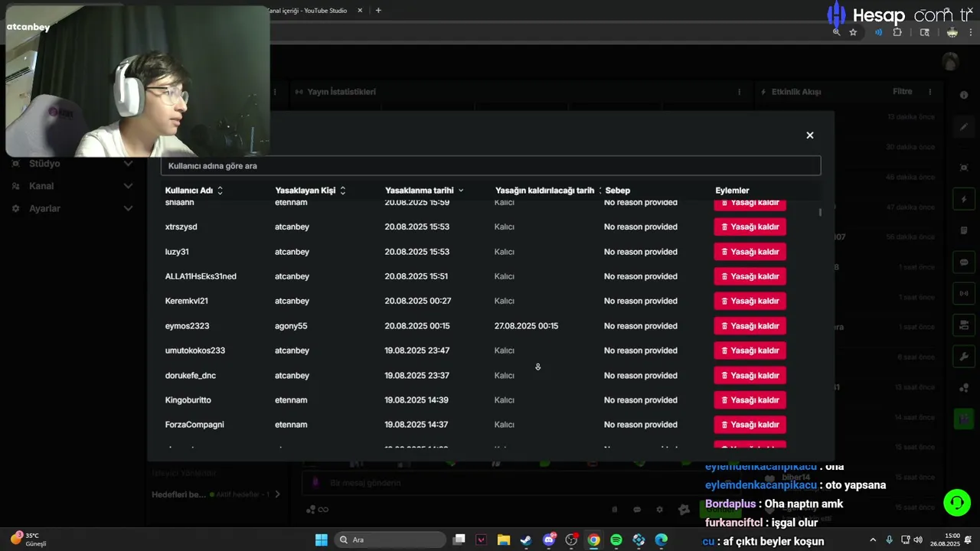
Task: Expand the Kanal sidebar section
Action: click(128, 186)
